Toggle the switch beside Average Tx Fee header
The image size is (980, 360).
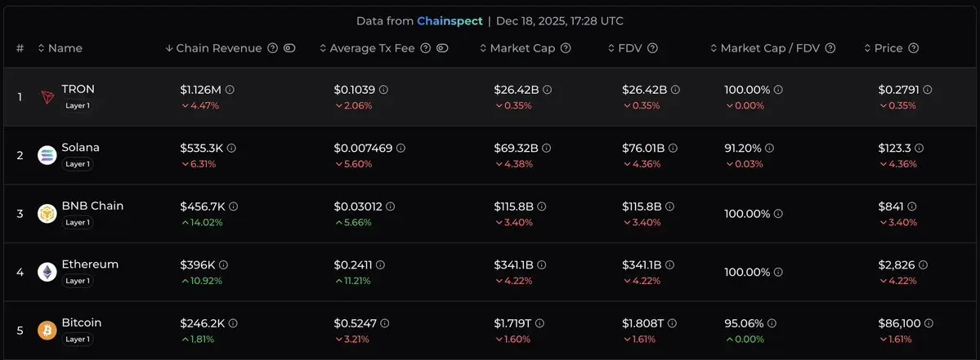(442, 48)
